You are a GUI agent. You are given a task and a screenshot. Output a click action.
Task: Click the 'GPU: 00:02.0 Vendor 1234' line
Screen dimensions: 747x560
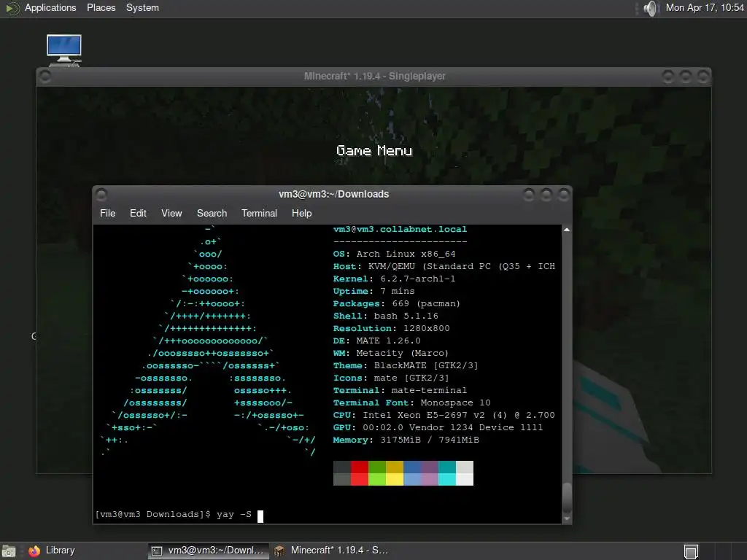pos(438,427)
